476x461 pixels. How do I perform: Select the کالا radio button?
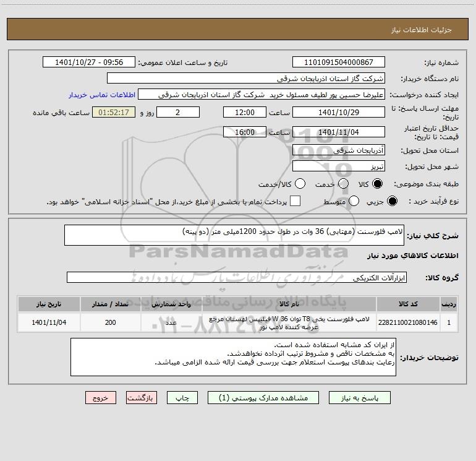pos(377,184)
